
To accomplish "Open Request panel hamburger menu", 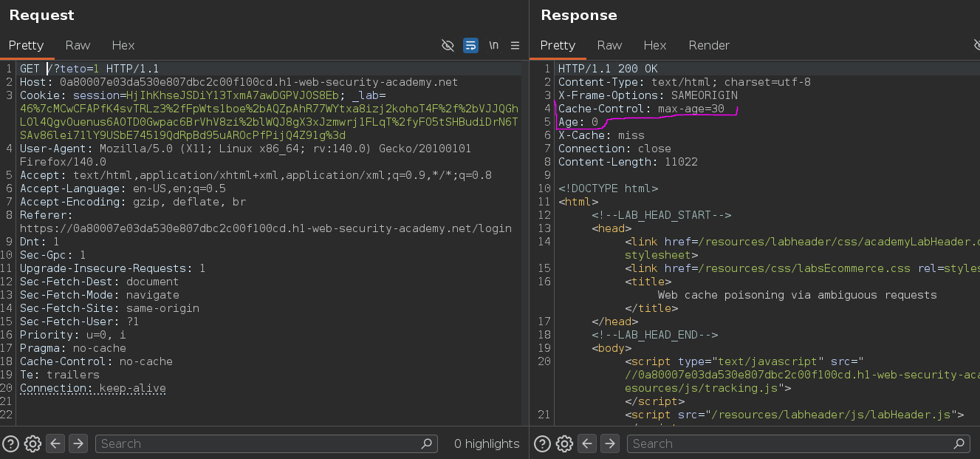I will click(x=515, y=45).
